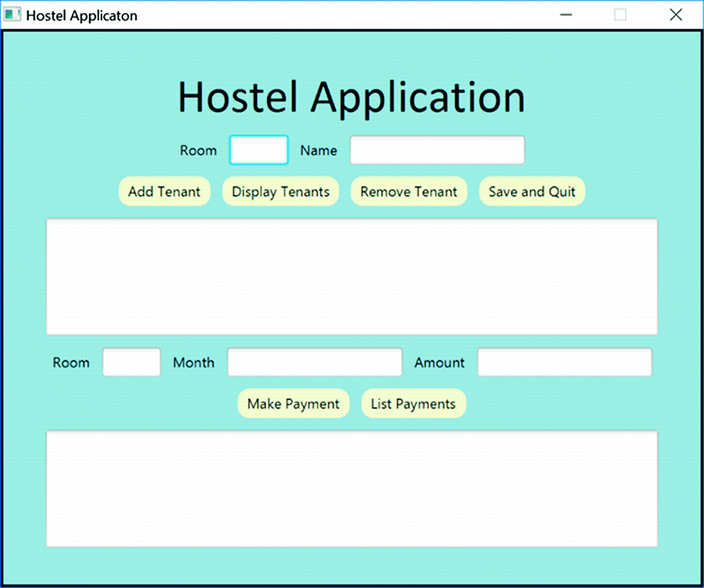Click the large Hostel Application heading
The image size is (704, 588).
[351, 97]
